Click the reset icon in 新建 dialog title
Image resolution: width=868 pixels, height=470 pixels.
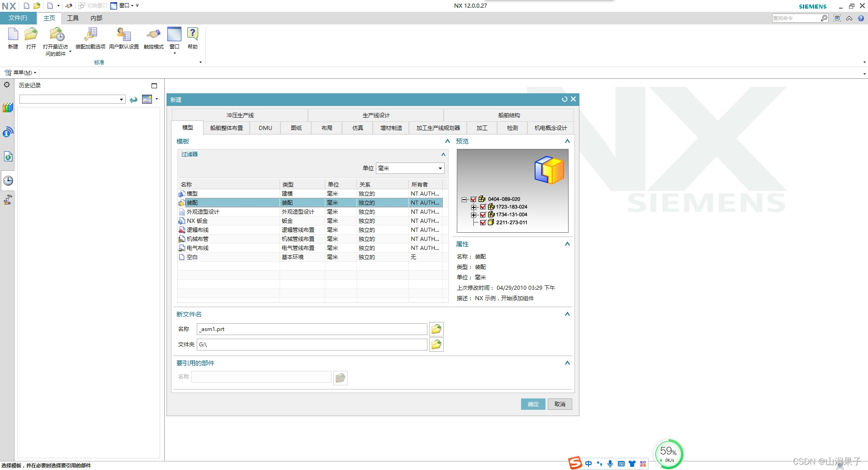point(564,99)
